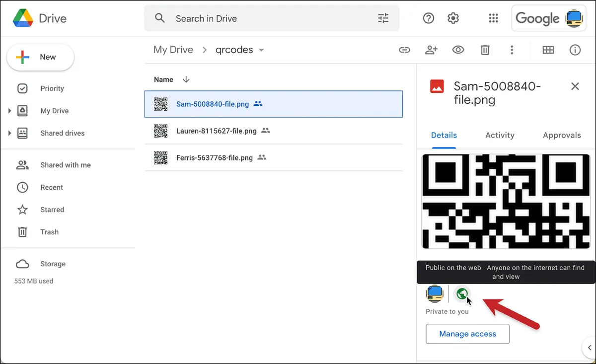
Task: Click the Manage access button
Action: click(x=468, y=334)
